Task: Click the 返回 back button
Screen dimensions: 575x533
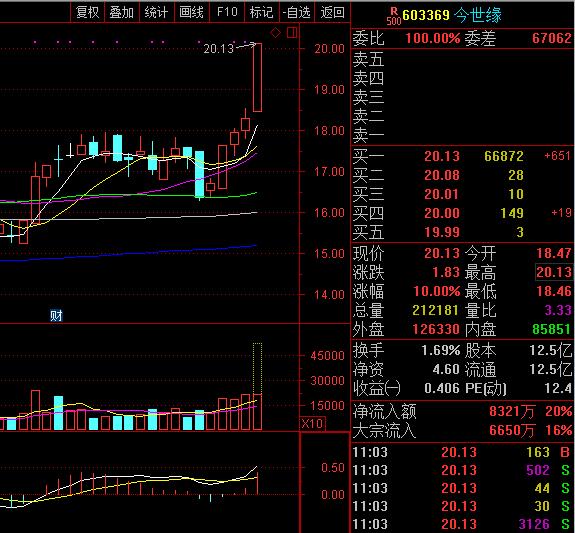Action: pos(332,12)
